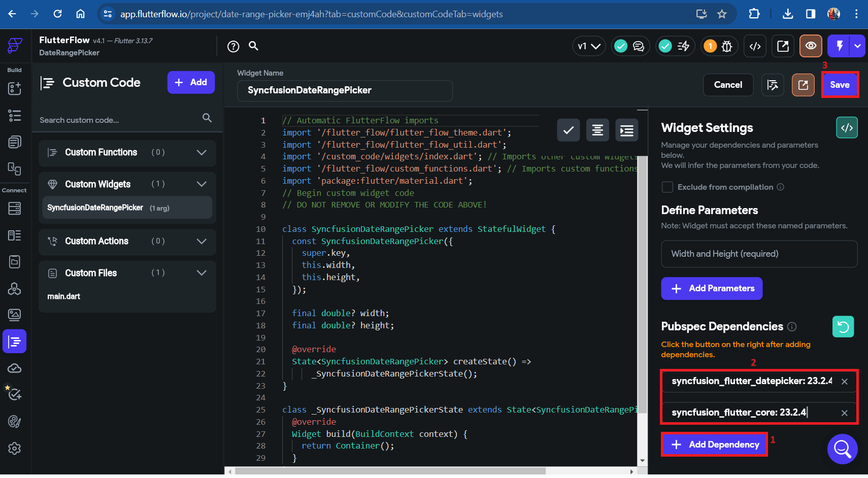The image size is (868, 478).
Task: Open the Firestore database sidebar icon
Action: 15,208
